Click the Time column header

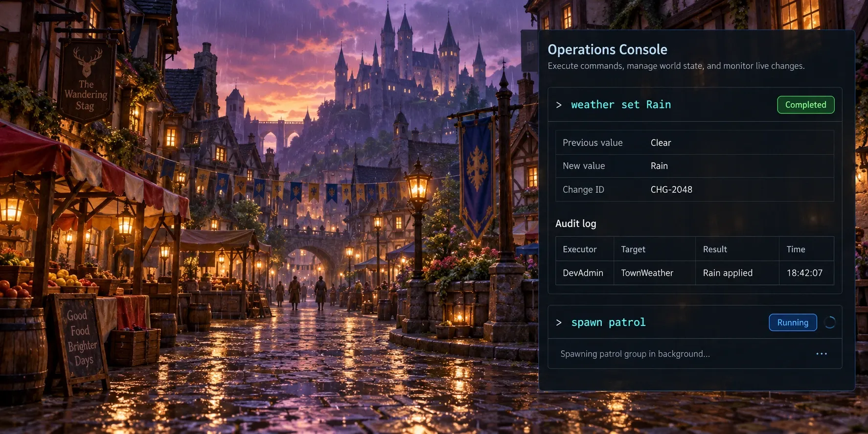click(x=796, y=250)
